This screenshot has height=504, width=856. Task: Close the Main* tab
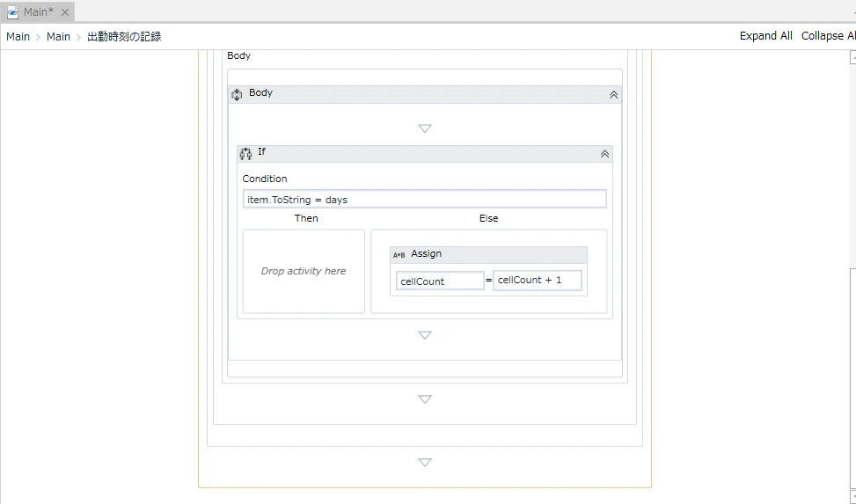pyautogui.click(x=64, y=12)
